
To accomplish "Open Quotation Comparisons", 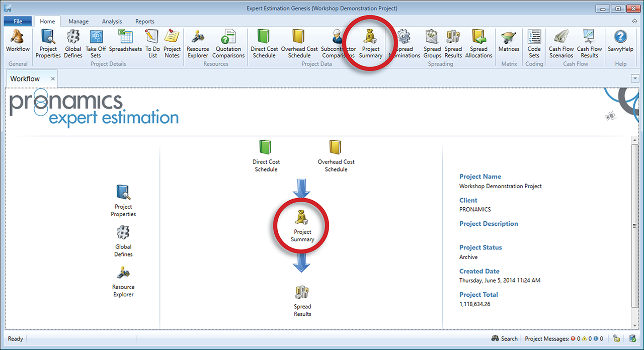I will [228, 43].
